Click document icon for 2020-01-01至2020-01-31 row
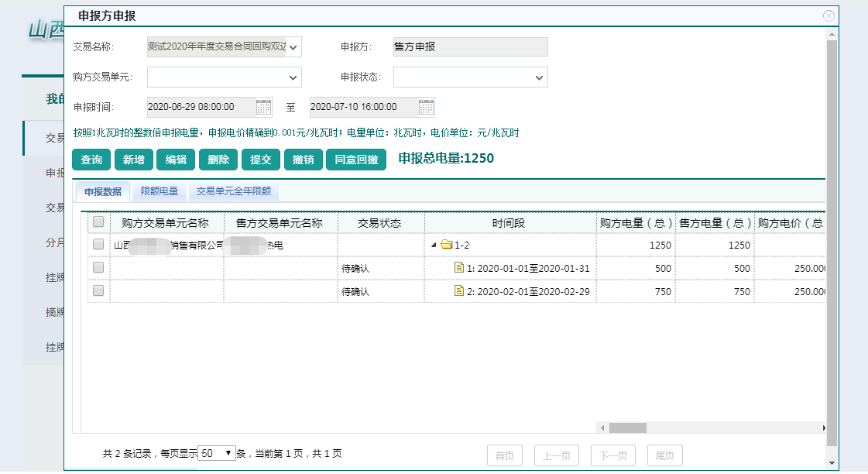 [458, 268]
